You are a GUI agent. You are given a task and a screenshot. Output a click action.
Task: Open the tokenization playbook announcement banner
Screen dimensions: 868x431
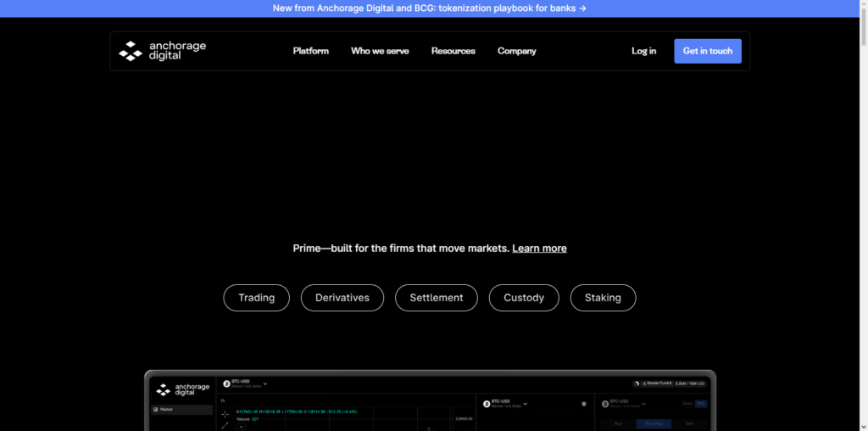coord(429,8)
